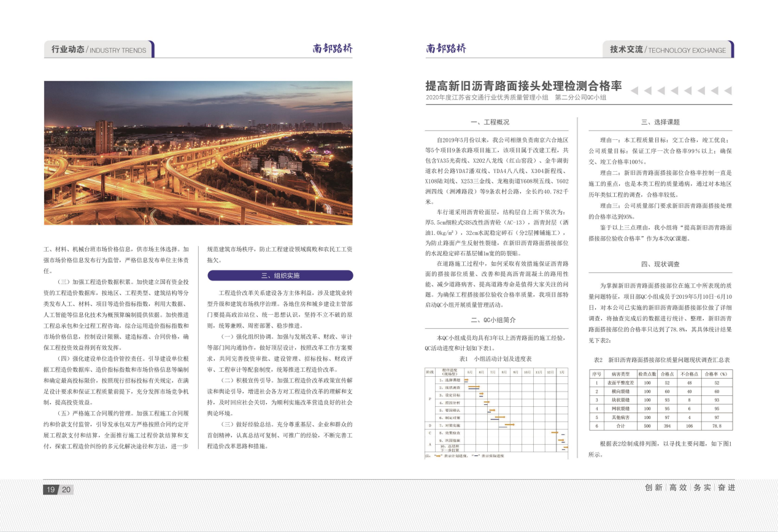Click the '7、对策实施' row label in the Gantt chart
Image resolution: width=778 pixels, height=532 pixels.
tap(450, 425)
